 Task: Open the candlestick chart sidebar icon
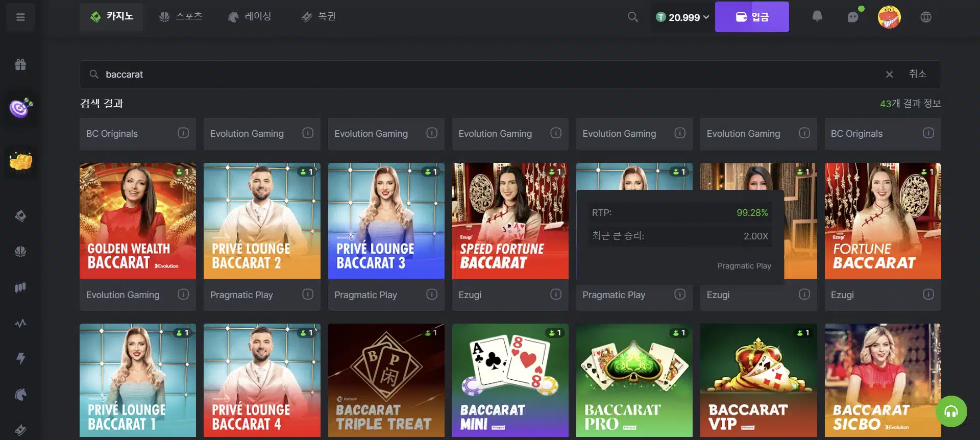coord(20,287)
